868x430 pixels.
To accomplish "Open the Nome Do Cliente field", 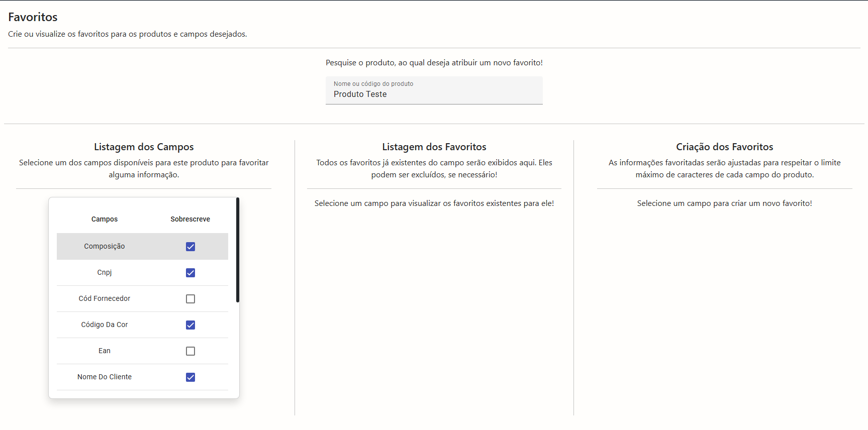I will [105, 377].
